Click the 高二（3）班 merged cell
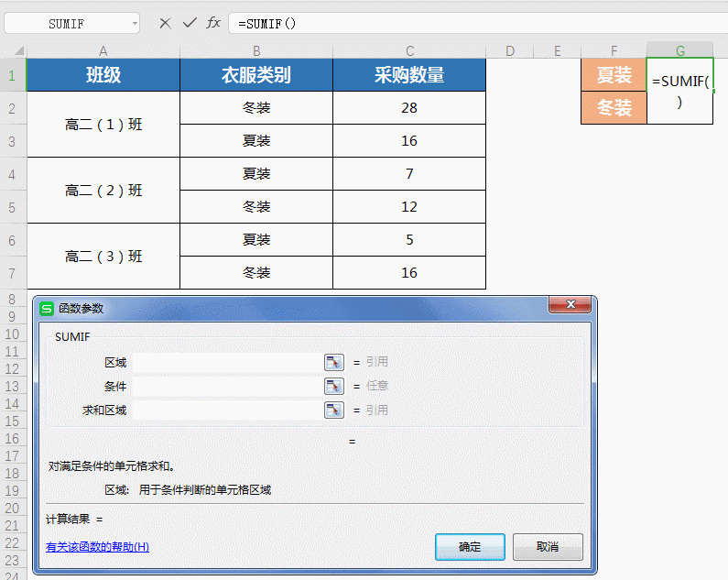 (x=103, y=257)
